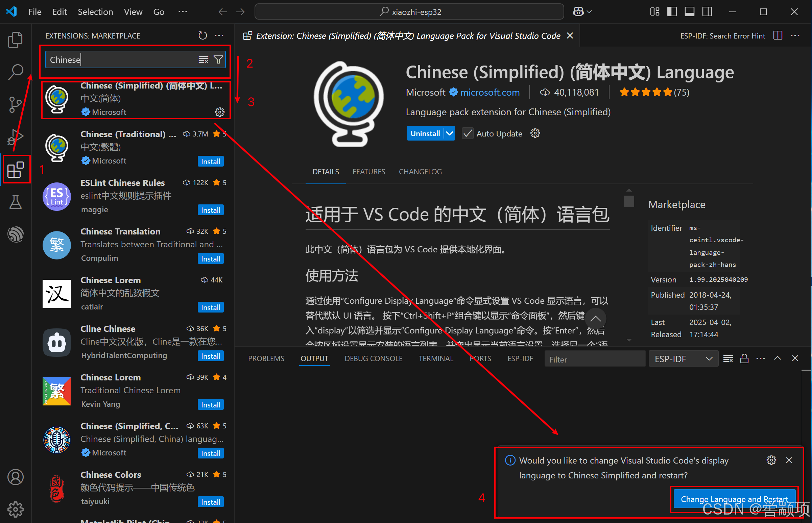Open the ESP-IDF Explorer icon
The width and height of the screenshot is (812, 523).
15,234
